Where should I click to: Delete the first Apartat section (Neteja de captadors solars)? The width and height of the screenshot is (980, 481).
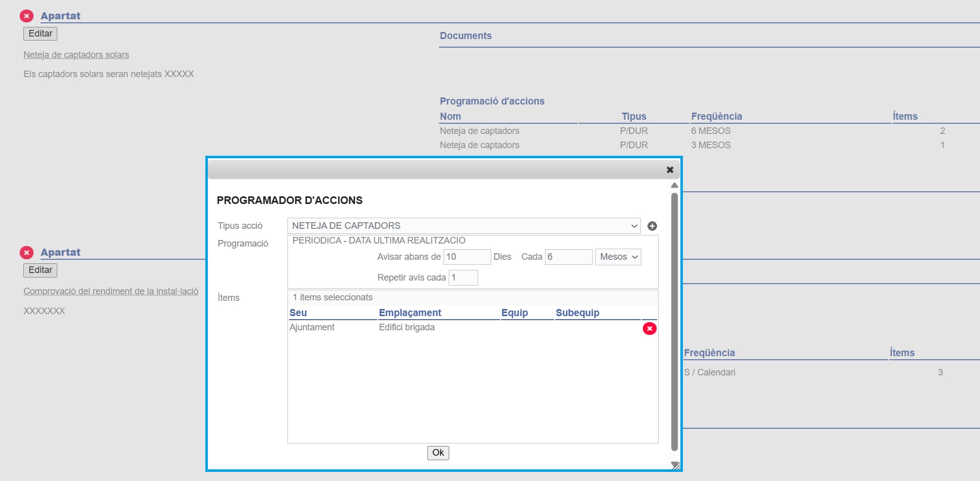tap(27, 16)
